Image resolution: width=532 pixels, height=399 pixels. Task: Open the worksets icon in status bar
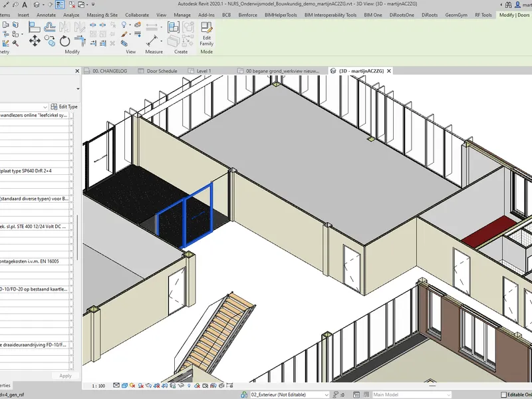click(x=244, y=394)
